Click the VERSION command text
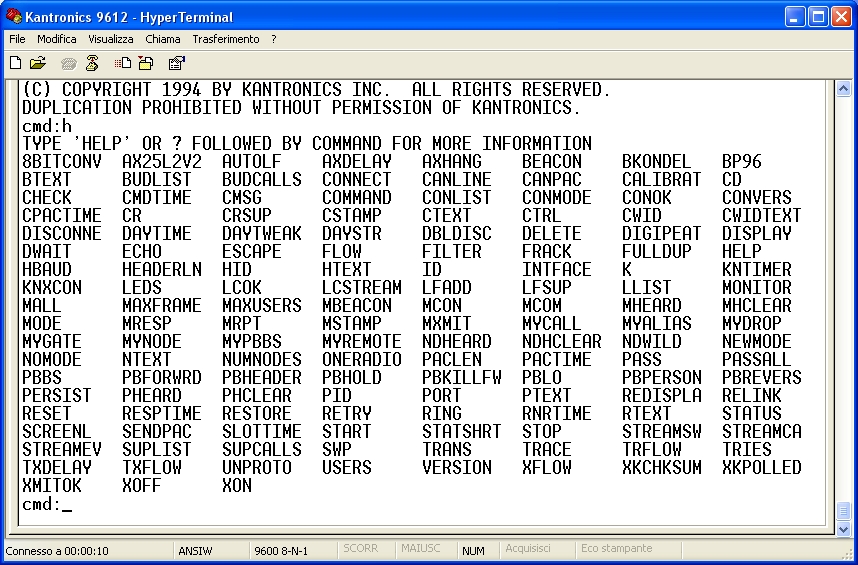858x565 pixels. (x=457, y=468)
